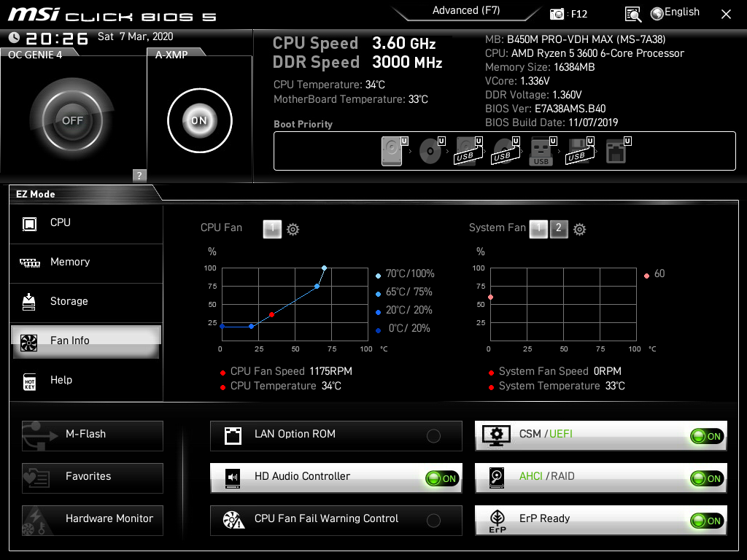The image size is (747, 560).
Task: Click the CPU Fan Fail warning icon
Action: tap(233, 520)
